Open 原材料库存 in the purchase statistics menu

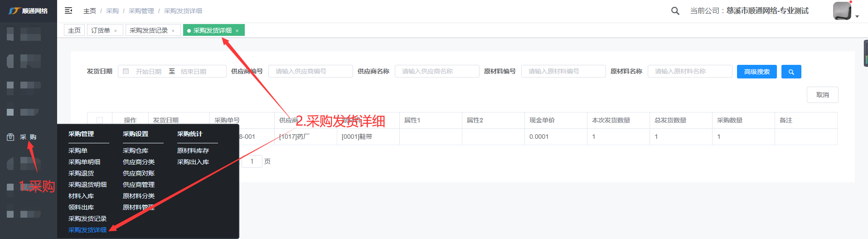click(x=193, y=151)
